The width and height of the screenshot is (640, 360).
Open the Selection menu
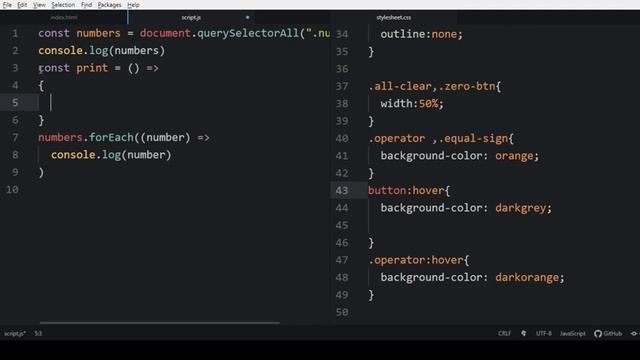pyautogui.click(x=63, y=5)
